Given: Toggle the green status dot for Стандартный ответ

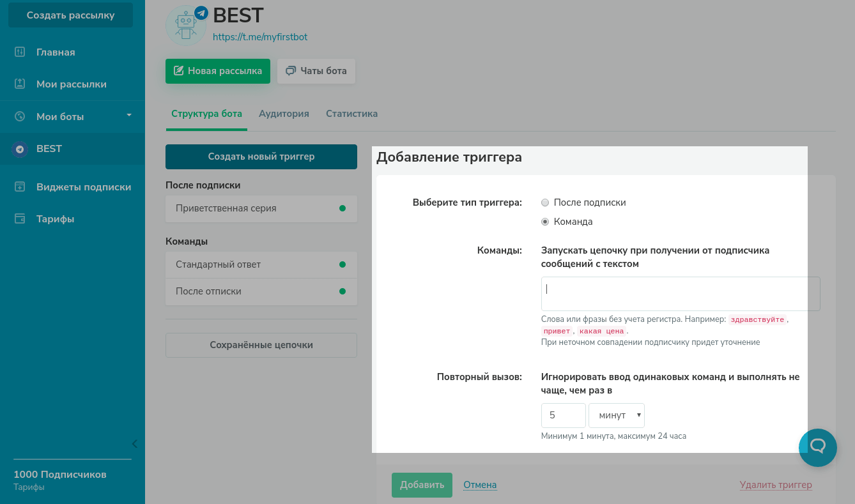Looking at the screenshot, I should [343, 264].
